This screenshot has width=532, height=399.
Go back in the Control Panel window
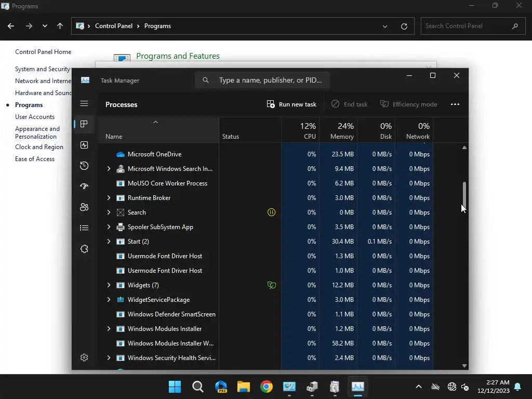[x=11, y=26]
